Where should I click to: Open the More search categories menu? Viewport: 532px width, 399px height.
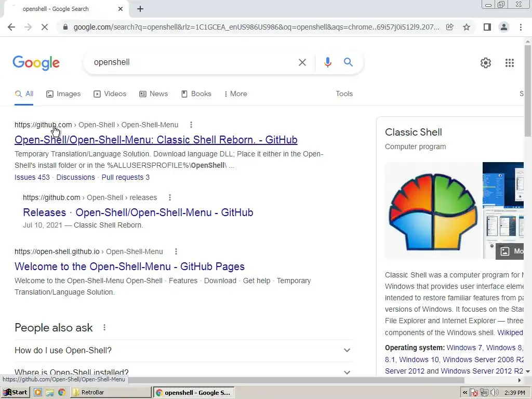(235, 94)
